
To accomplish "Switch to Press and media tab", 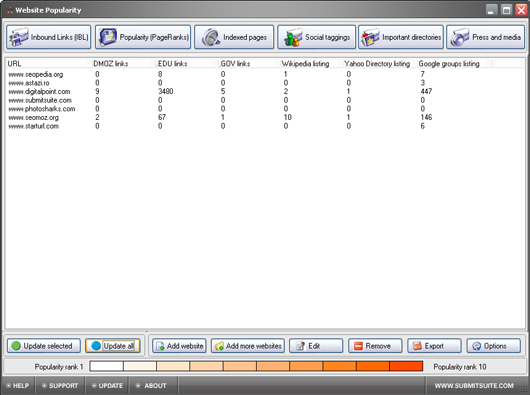I will click(486, 37).
